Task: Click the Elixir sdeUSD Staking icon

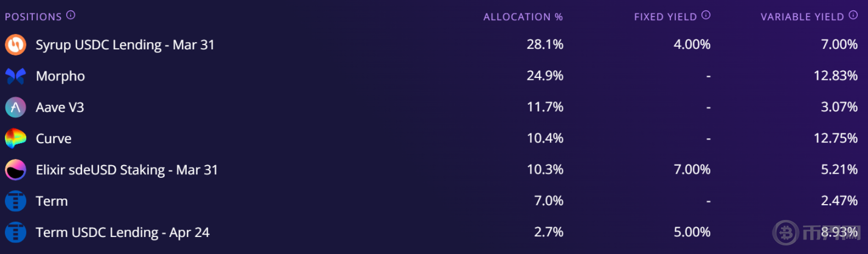Action: point(15,170)
